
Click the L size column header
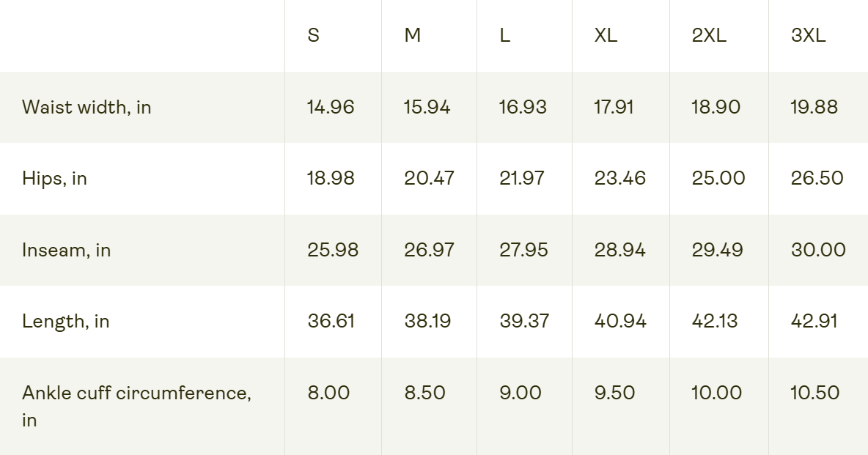click(x=504, y=35)
